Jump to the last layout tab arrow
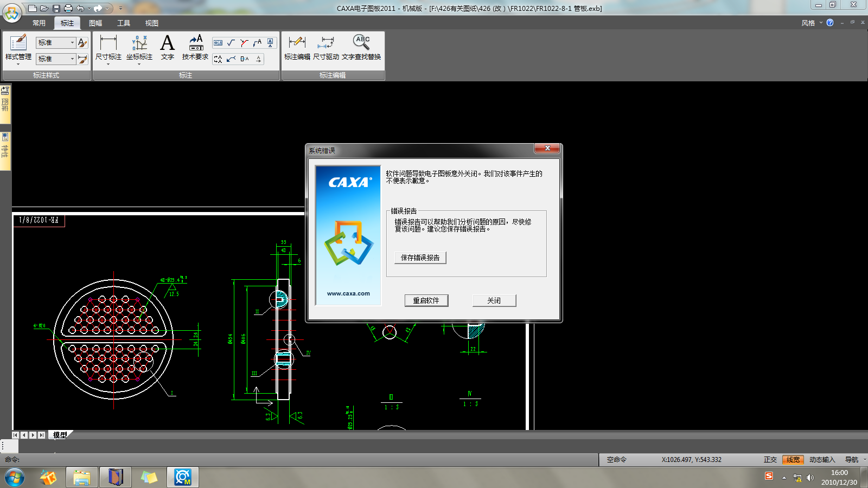This screenshot has width=868, height=488. (42, 435)
